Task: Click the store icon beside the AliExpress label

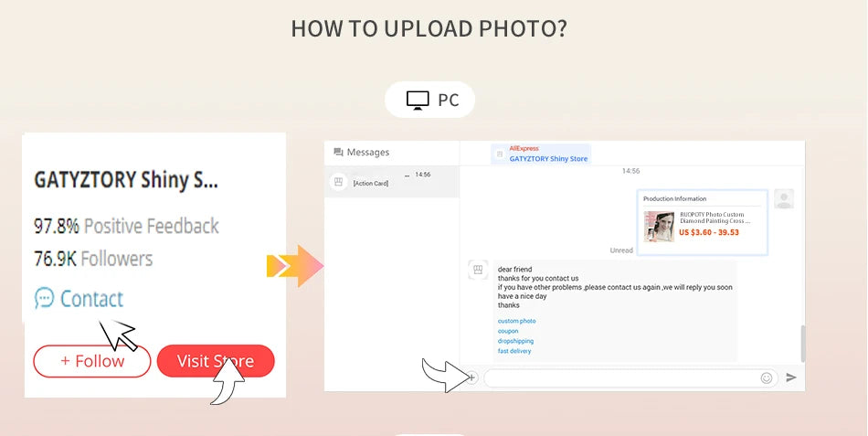Action: pos(499,154)
